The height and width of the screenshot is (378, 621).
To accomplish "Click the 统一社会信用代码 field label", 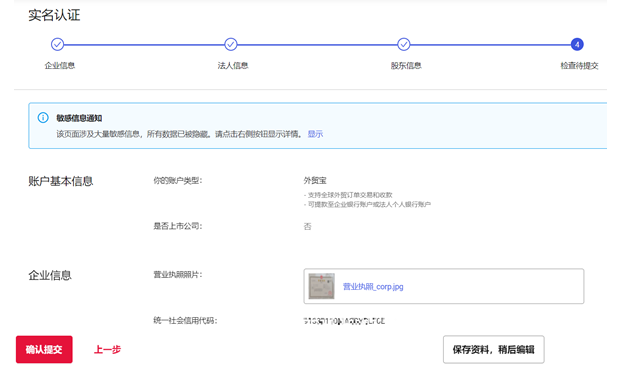I will click(x=185, y=321).
